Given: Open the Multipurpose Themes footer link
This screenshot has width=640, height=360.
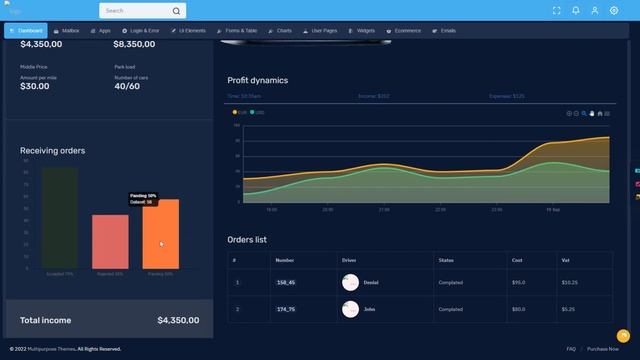Looking at the screenshot, I should click(x=51, y=349).
